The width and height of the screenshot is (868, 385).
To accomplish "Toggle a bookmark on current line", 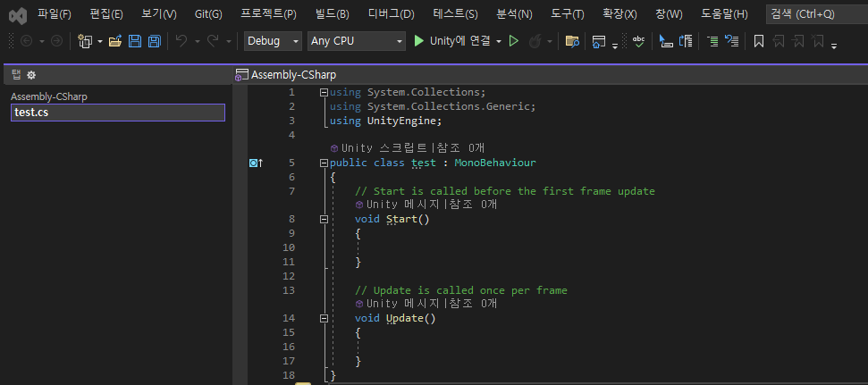I will click(x=759, y=41).
